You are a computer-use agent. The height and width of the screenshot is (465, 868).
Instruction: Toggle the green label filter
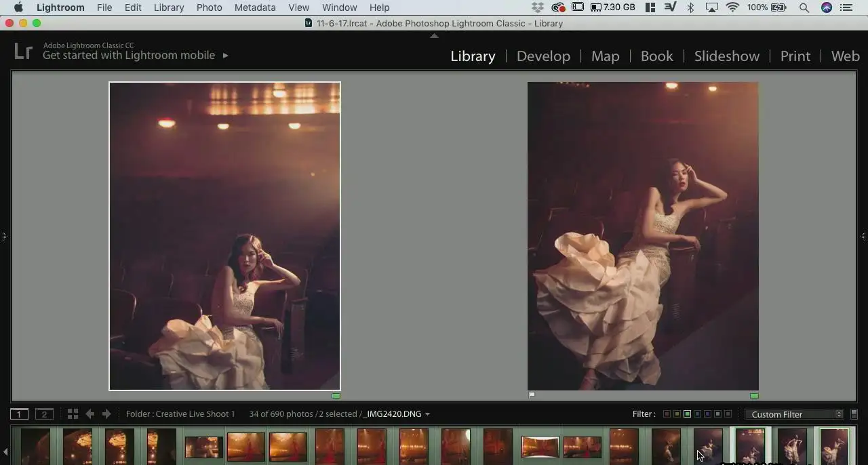click(x=687, y=414)
